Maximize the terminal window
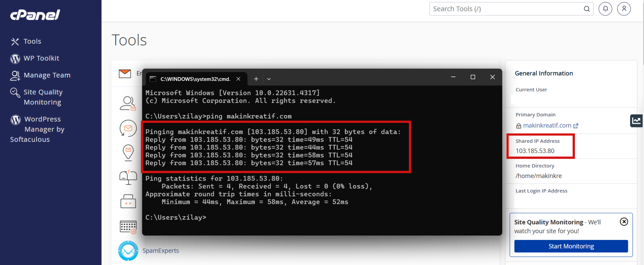644x265 pixels. click(x=473, y=77)
